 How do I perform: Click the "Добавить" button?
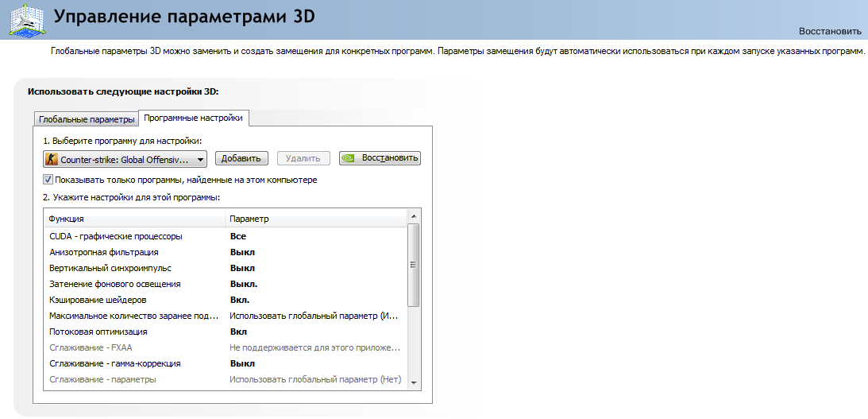coord(241,158)
